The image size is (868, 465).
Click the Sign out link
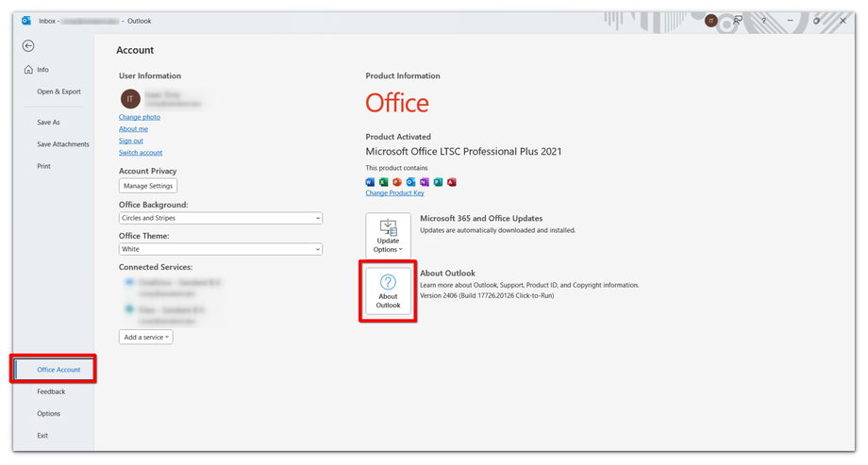click(x=130, y=141)
